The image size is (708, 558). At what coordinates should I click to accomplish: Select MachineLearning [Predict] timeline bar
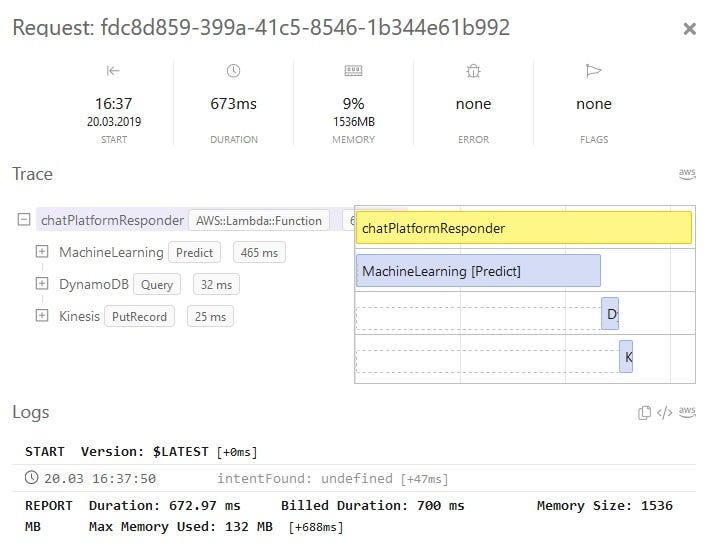pyautogui.click(x=478, y=270)
